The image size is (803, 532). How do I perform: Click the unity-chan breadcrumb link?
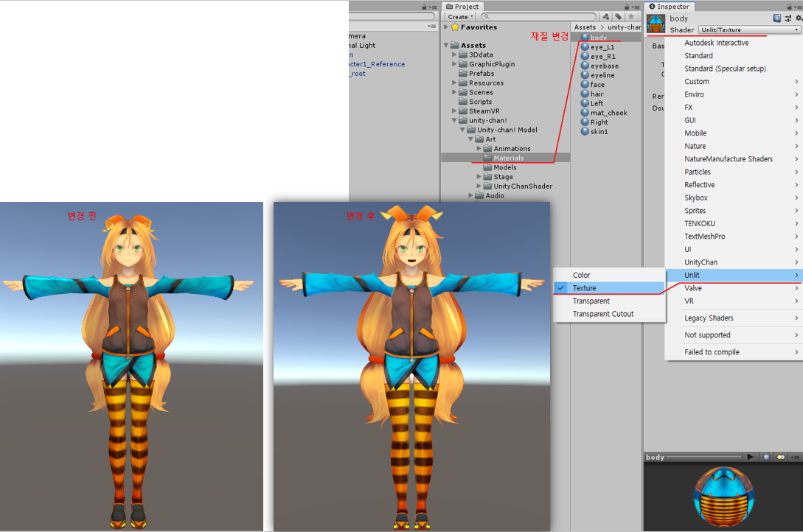pyautogui.click(x=625, y=27)
